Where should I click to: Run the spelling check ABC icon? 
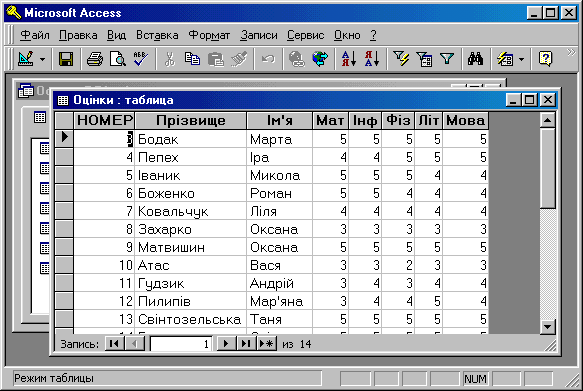(141, 59)
